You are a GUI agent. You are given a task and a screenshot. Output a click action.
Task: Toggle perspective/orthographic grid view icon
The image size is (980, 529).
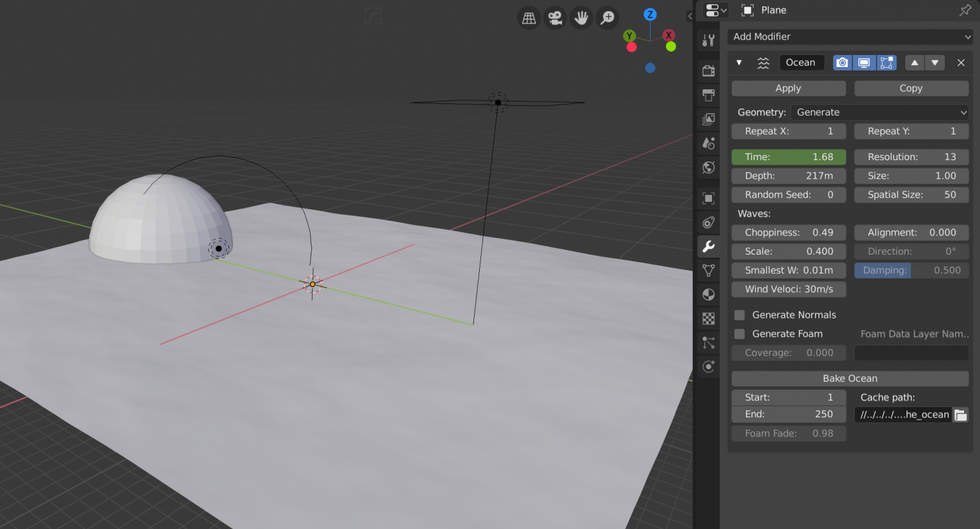(x=529, y=19)
